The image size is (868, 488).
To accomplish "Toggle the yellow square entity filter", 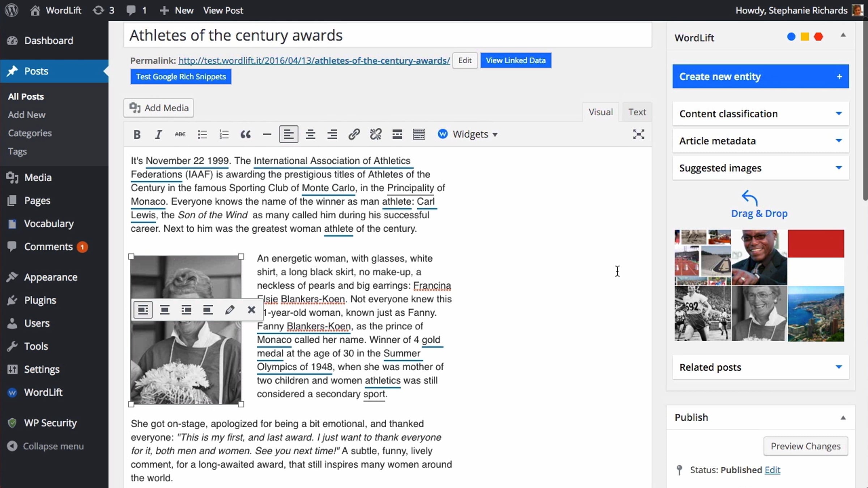I will coord(805,37).
